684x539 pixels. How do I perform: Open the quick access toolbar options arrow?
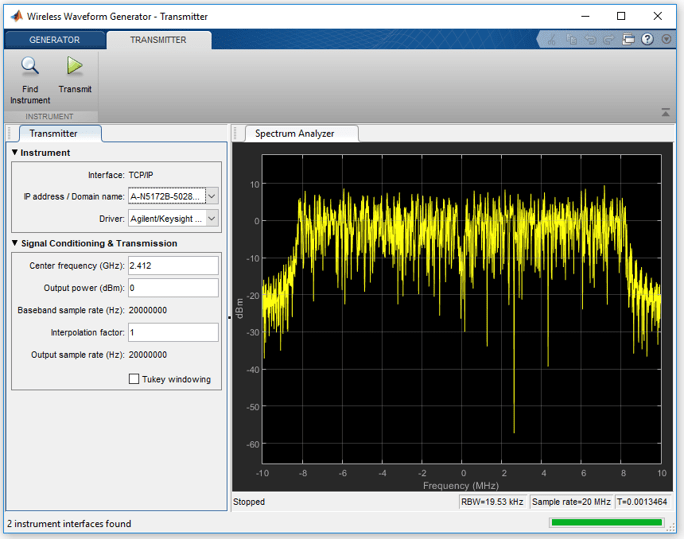point(666,40)
